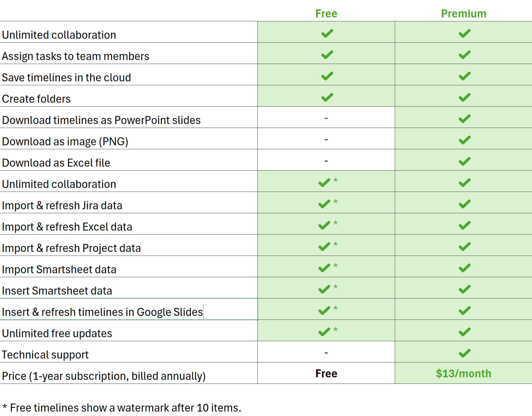
Task: Click Premium checkmark for Download as image (PNG)
Action: coord(465,140)
